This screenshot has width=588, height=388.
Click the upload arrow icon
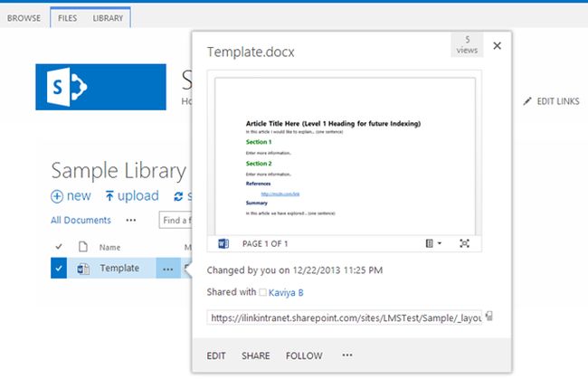110,196
